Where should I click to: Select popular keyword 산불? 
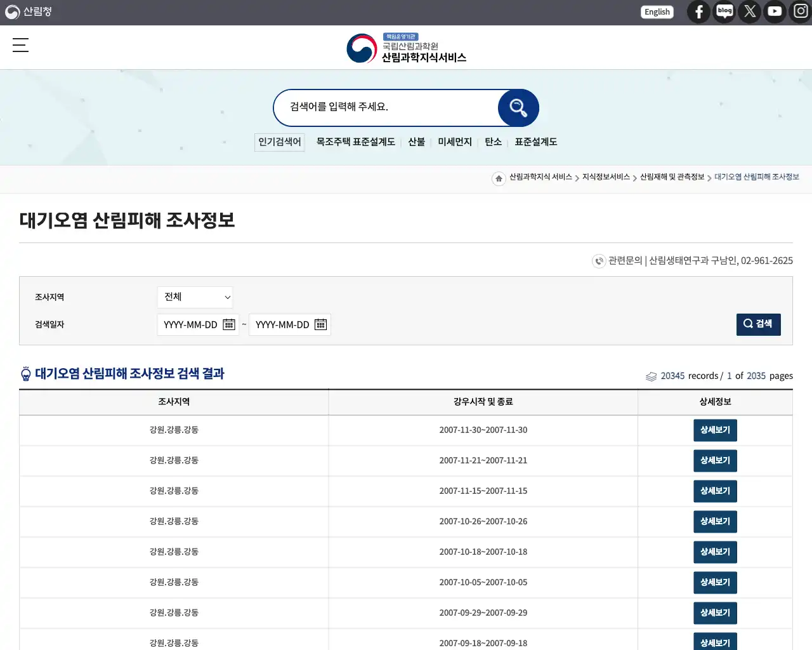(x=417, y=142)
